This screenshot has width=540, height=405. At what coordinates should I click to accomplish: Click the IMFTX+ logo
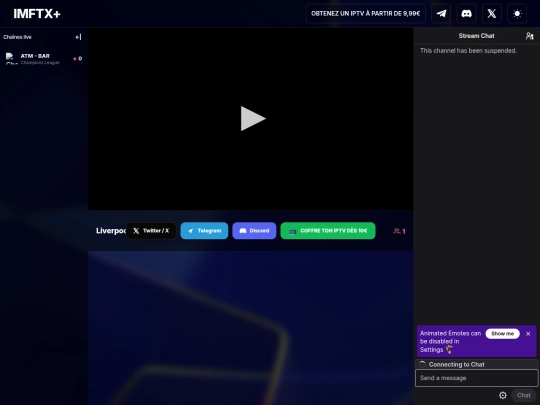(37, 14)
